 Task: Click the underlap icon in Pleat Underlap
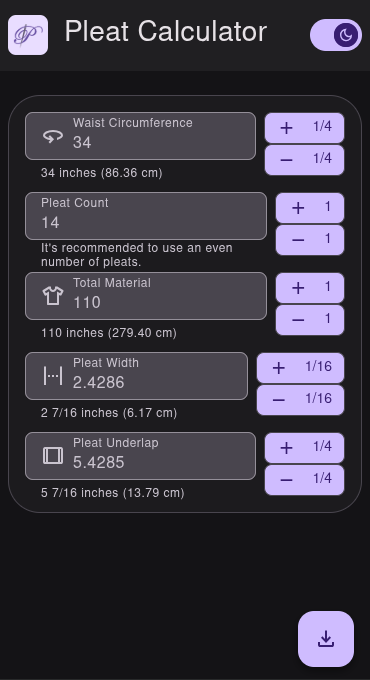click(53, 456)
